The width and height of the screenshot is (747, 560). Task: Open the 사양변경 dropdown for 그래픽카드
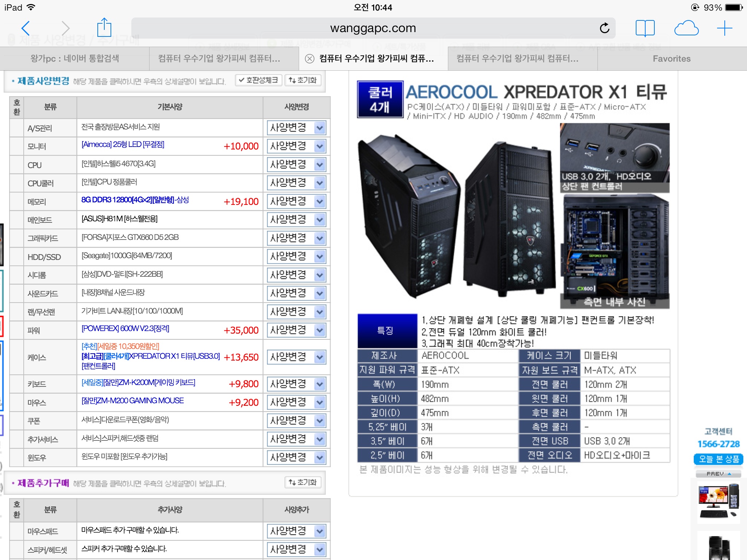click(x=296, y=238)
